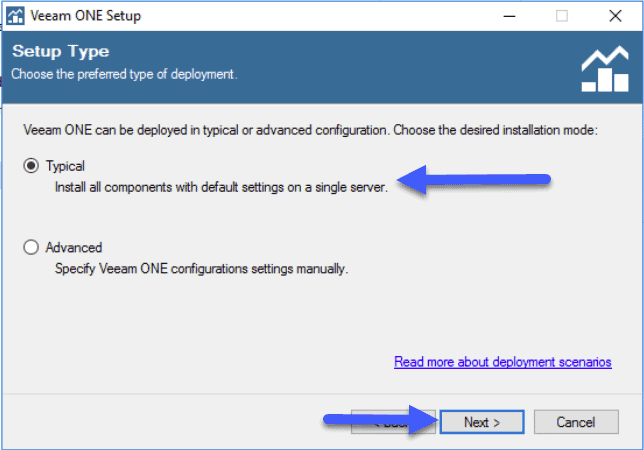Abort setup with the Cancel button
644x450 pixels.
click(576, 422)
